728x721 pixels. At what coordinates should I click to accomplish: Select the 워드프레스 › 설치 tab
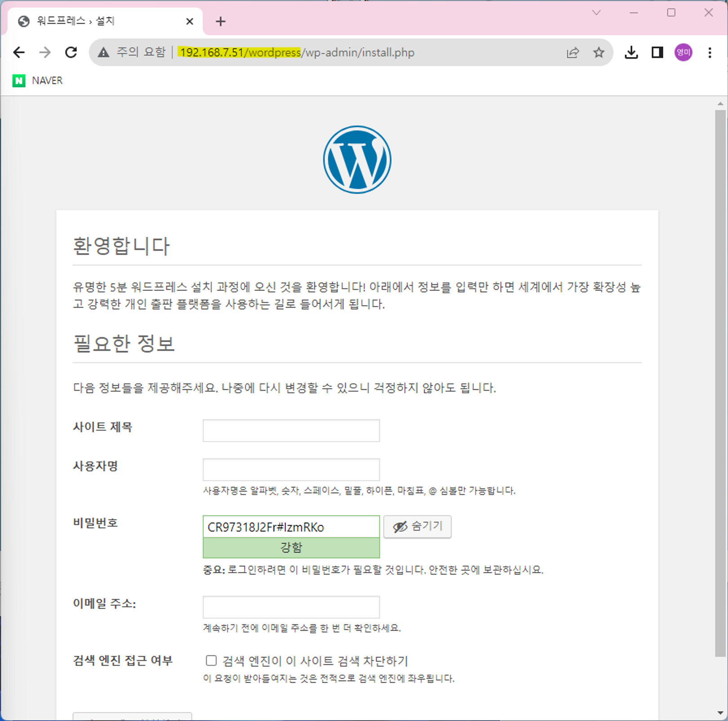(x=106, y=21)
